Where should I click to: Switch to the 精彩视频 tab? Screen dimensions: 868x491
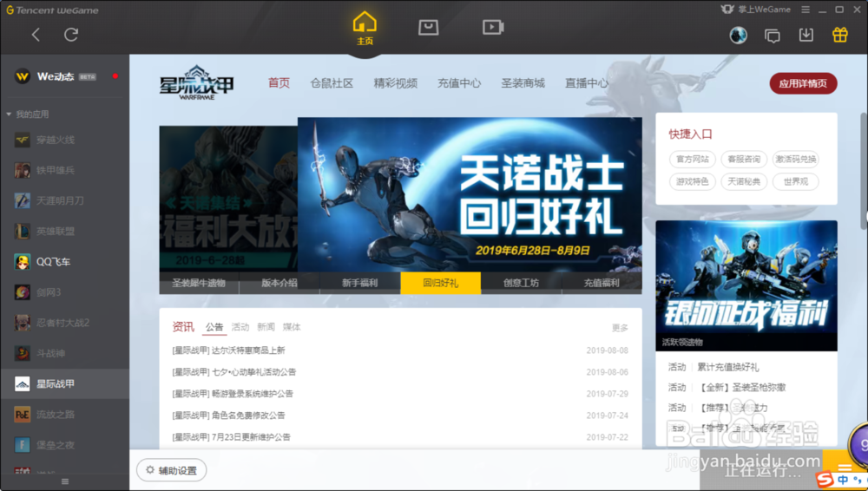tap(395, 83)
